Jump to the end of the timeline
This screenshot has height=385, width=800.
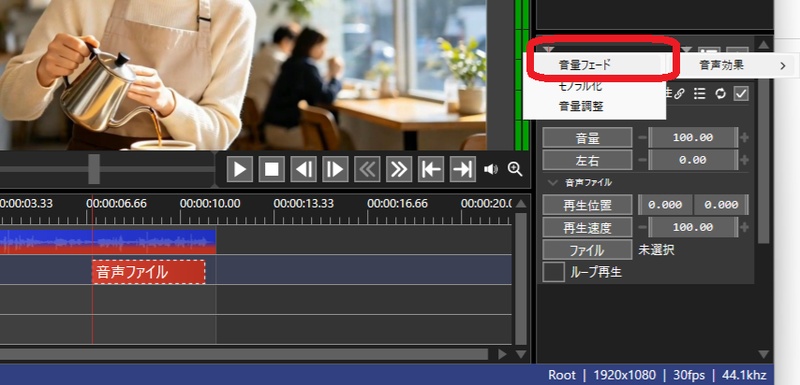pyautogui.click(x=463, y=169)
